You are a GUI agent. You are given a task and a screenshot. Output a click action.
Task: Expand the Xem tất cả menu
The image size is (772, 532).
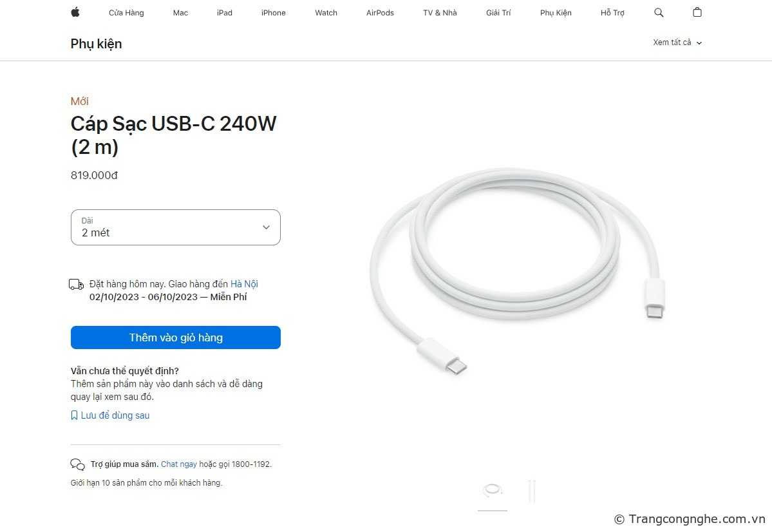click(x=677, y=43)
